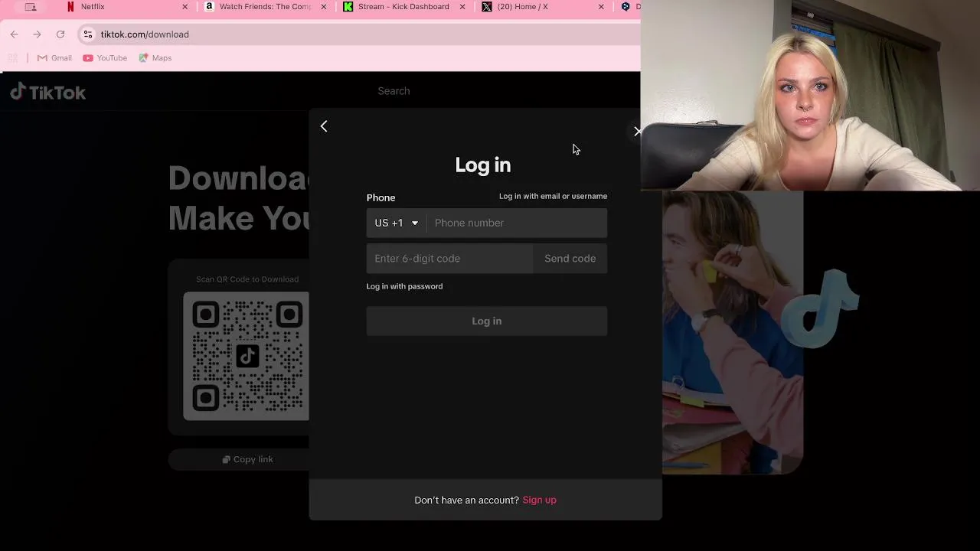Focus the Phone number field
The height and width of the screenshot is (551, 980).
[x=517, y=223]
